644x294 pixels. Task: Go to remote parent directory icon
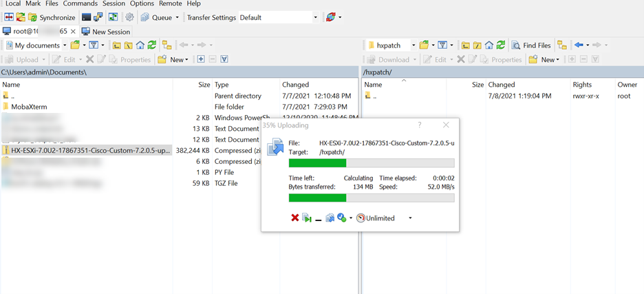tap(465, 45)
